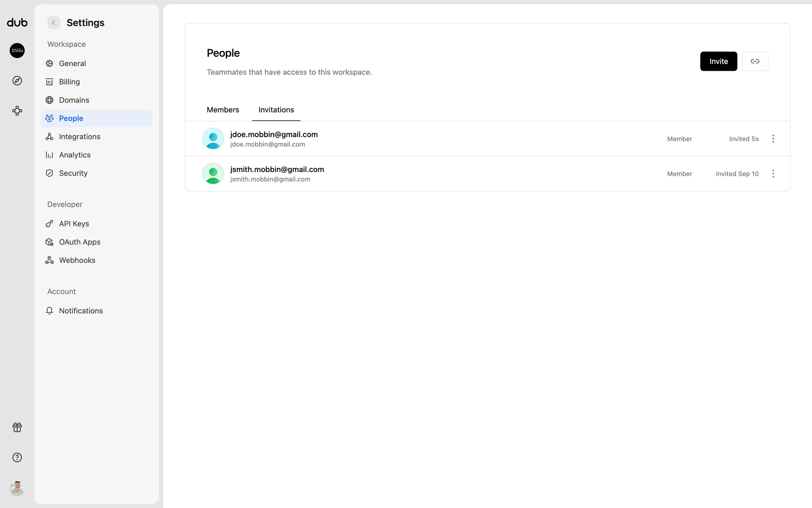The height and width of the screenshot is (508, 812).
Task: Open Billing settings
Action: (x=69, y=82)
